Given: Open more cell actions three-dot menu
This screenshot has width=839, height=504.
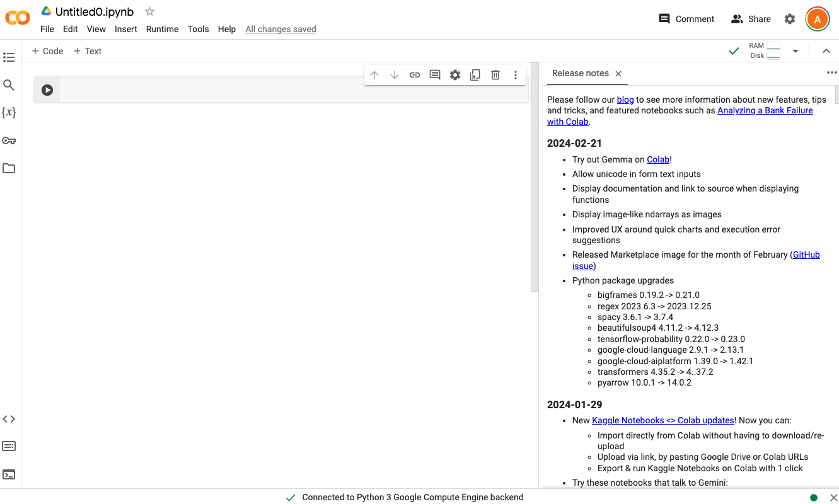Looking at the screenshot, I should pyautogui.click(x=516, y=75).
